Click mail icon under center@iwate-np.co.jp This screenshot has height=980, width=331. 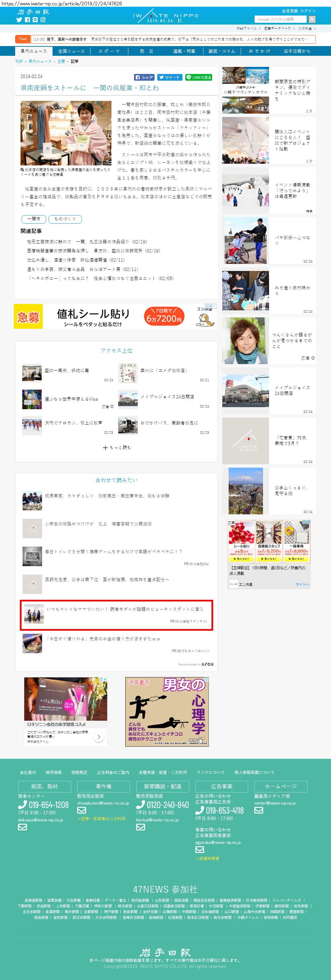tap(259, 810)
